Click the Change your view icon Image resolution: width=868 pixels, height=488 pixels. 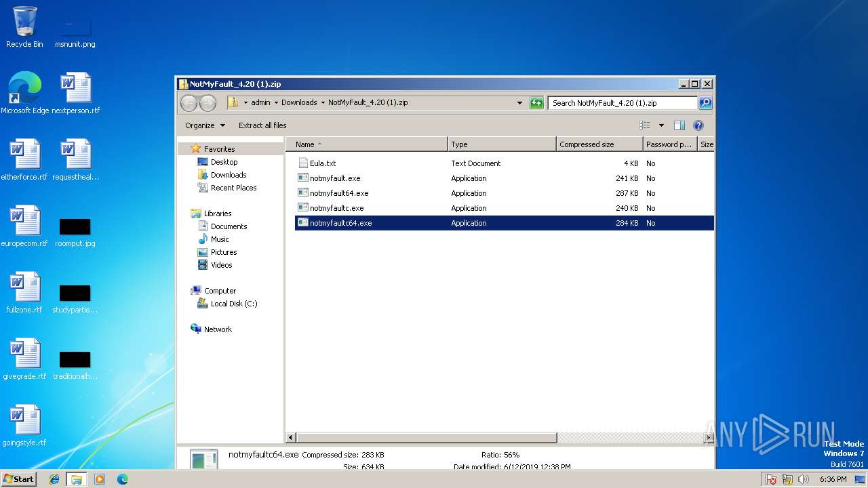[x=645, y=125]
